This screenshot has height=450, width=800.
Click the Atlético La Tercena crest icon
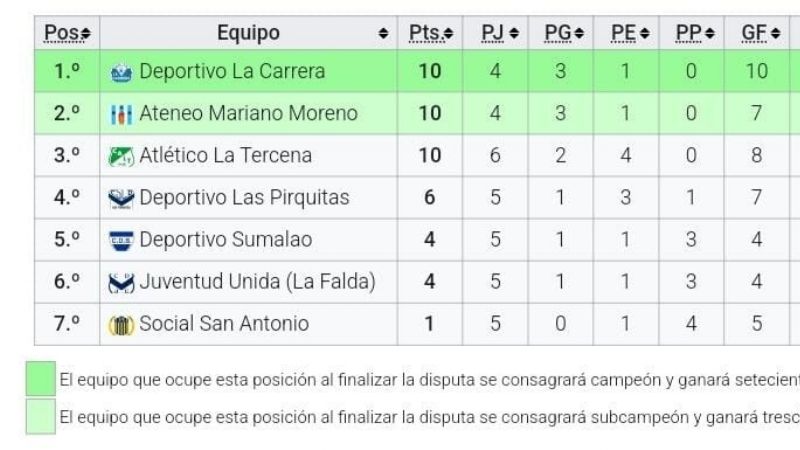[121, 156]
